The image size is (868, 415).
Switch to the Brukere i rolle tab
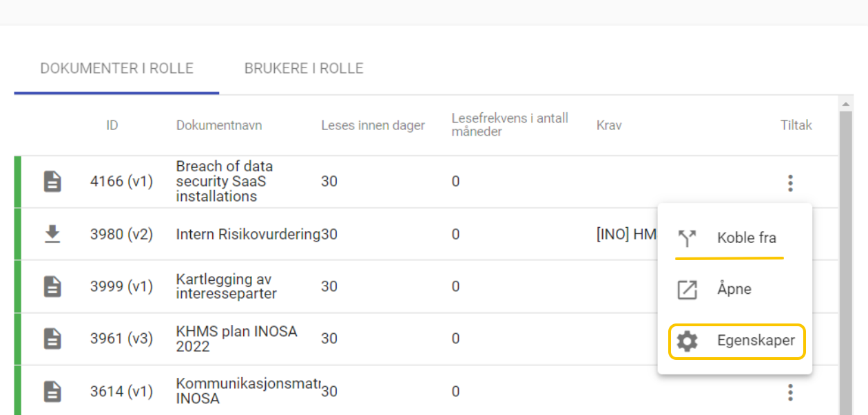(304, 69)
